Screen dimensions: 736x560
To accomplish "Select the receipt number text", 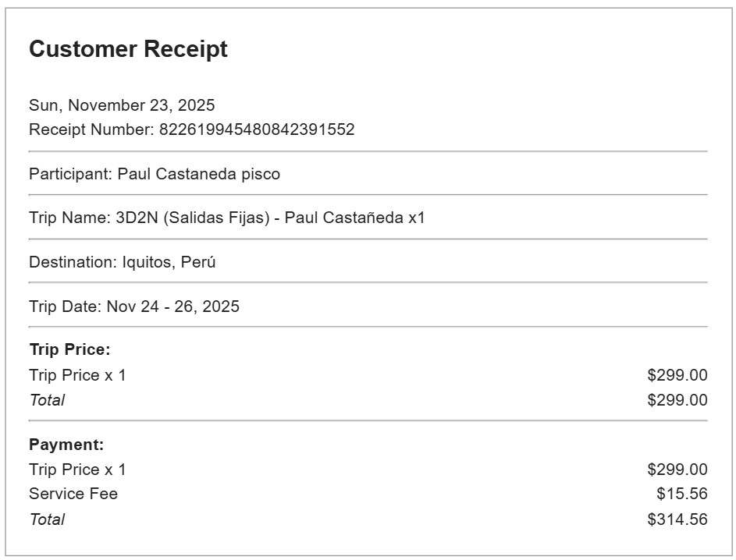I will pyautogui.click(x=257, y=129).
